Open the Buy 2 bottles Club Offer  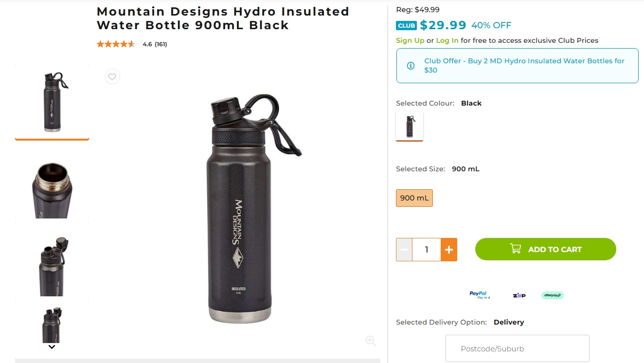(x=524, y=66)
